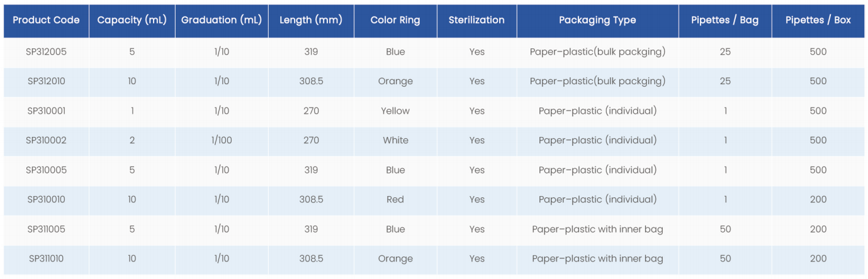Click product code SP310002

[47, 140]
